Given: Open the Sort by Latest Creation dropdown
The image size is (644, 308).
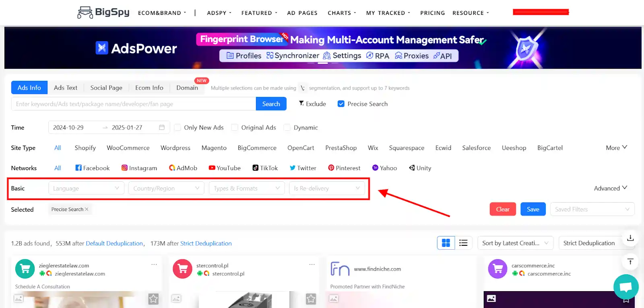Looking at the screenshot, I should click(516, 243).
